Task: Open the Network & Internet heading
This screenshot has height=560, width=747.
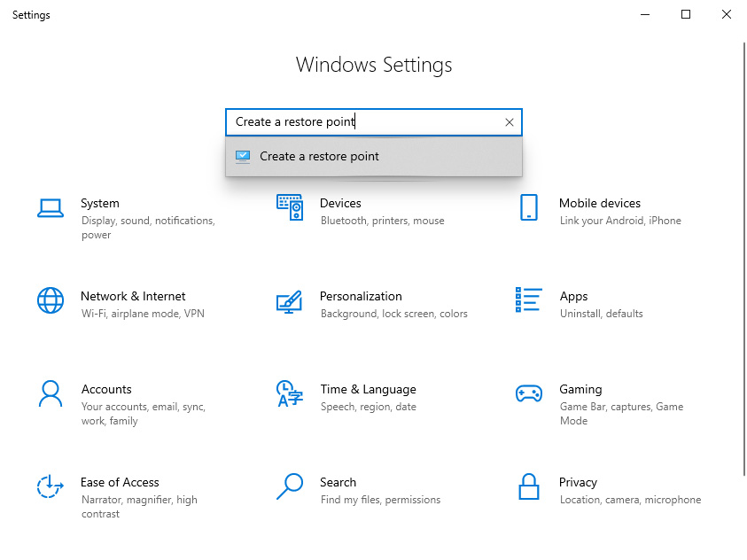Action: click(133, 296)
